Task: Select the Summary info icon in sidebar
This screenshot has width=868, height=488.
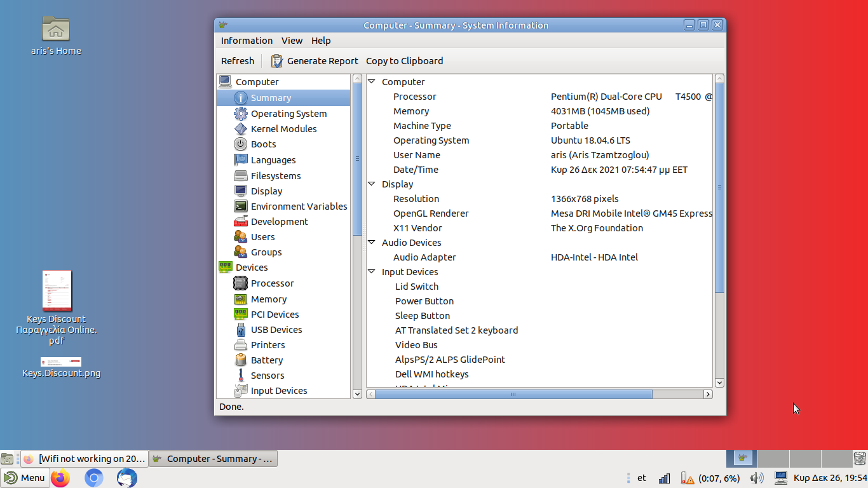Action: (x=241, y=98)
